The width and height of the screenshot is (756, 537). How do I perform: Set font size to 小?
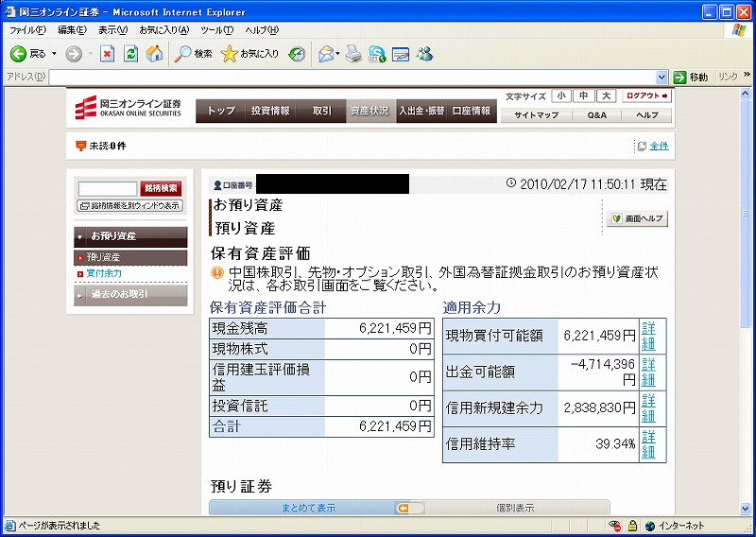click(561, 95)
